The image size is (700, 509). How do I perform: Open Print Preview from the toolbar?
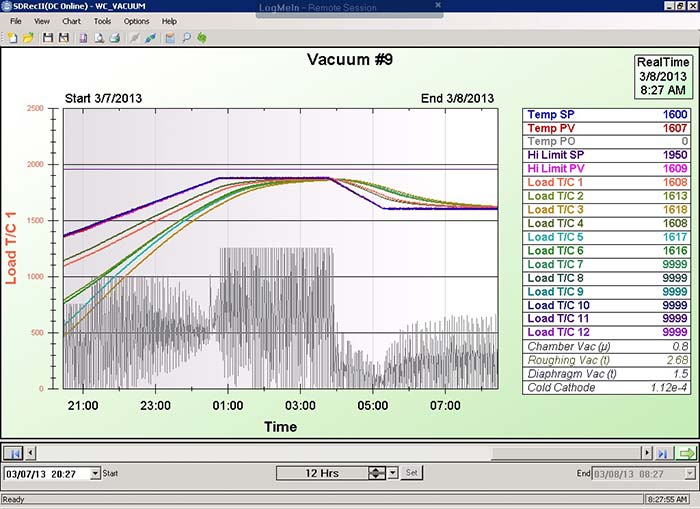[99, 38]
